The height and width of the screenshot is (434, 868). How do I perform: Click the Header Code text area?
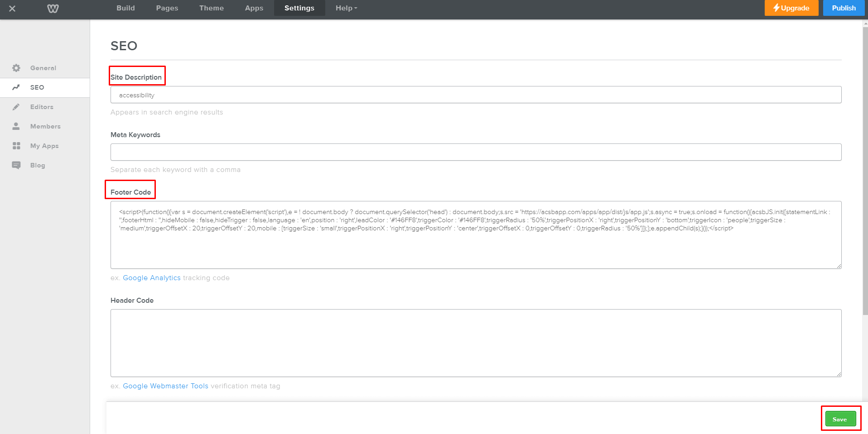coord(475,343)
